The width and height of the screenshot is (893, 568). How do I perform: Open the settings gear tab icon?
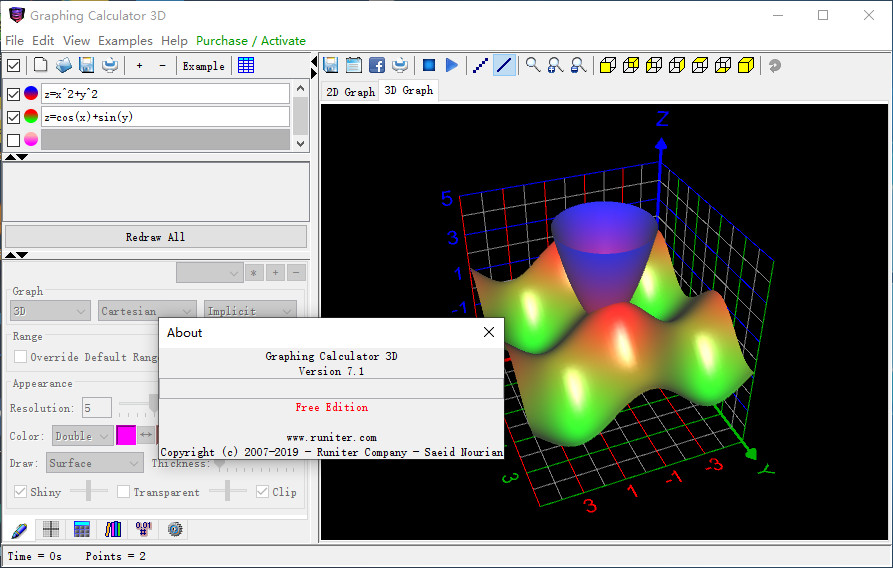coord(175,530)
